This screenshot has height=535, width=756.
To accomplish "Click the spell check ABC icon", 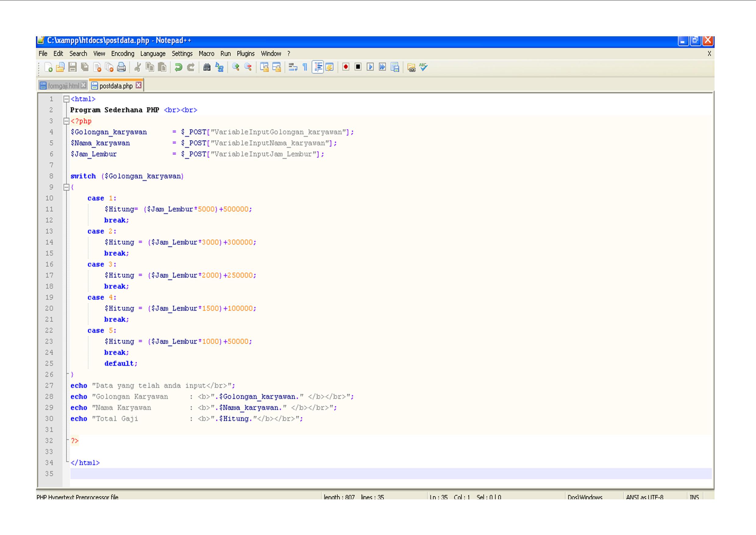I will [x=423, y=67].
